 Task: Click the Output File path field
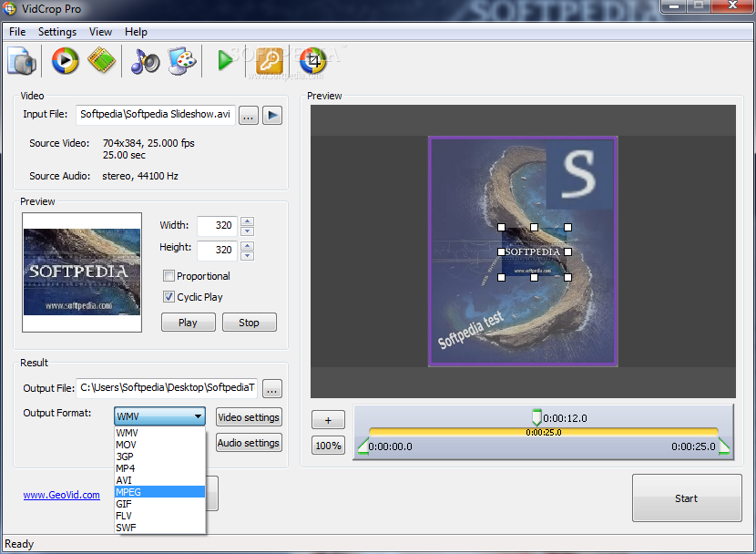coord(167,387)
